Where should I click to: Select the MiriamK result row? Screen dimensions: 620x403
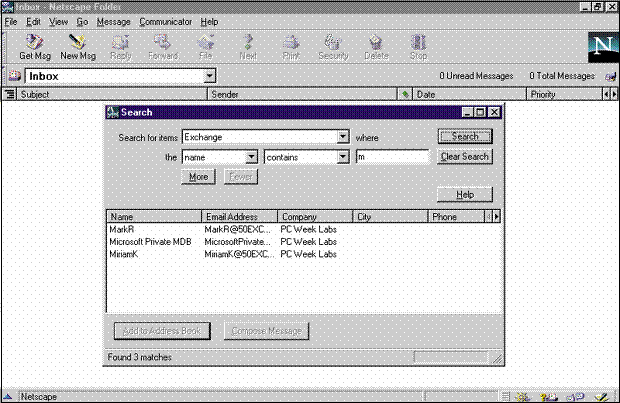pyautogui.click(x=304, y=254)
